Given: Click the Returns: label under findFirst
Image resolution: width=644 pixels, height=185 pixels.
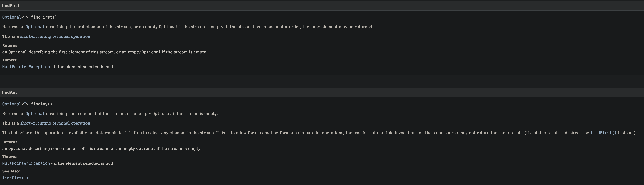Looking at the screenshot, I should pos(10,45).
